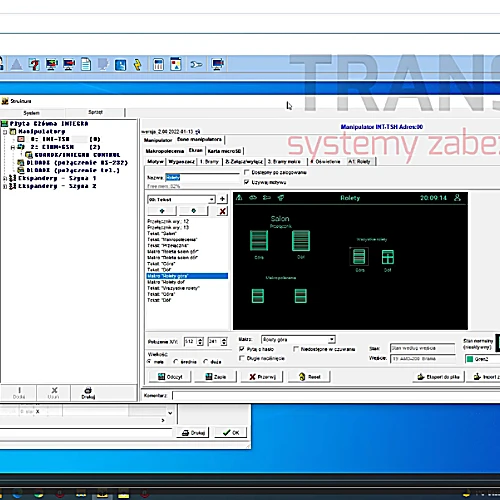The width and height of the screenshot is (500, 500).
Task: Switch to the 'Karta microSD' tab
Action: click(224, 151)
